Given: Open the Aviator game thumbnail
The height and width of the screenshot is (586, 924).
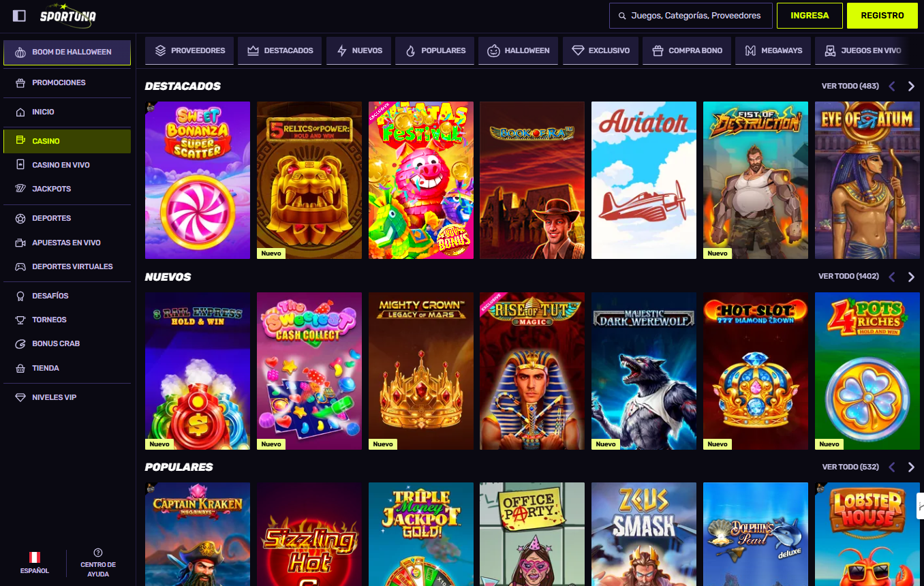Looking at the screenshot, I should coord(644,181).
